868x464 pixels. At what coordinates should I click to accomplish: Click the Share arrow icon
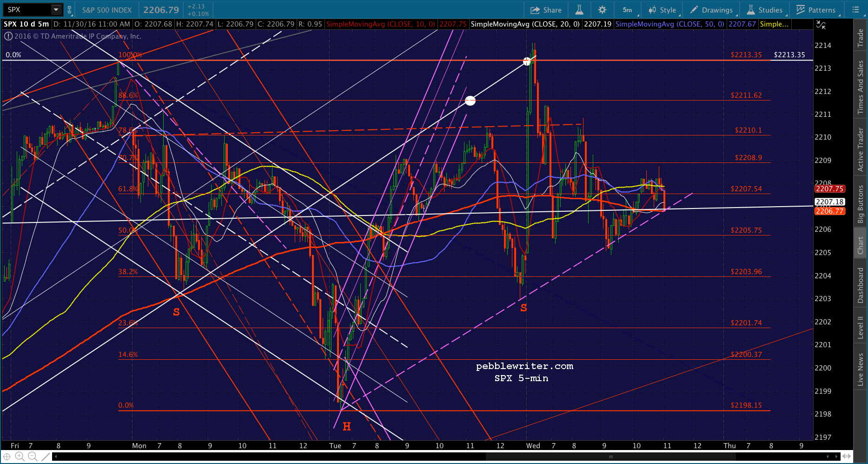point(535,10)
